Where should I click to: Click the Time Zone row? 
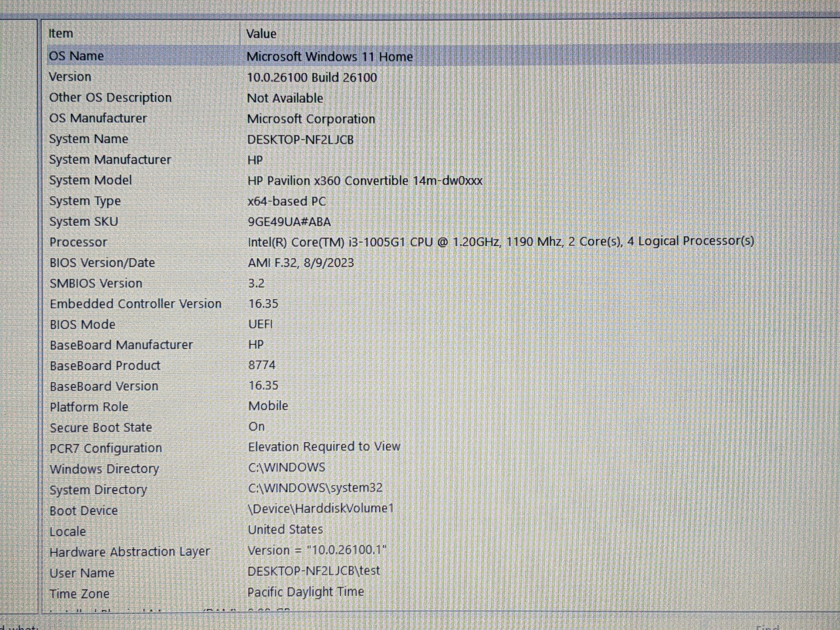point(79,594)
